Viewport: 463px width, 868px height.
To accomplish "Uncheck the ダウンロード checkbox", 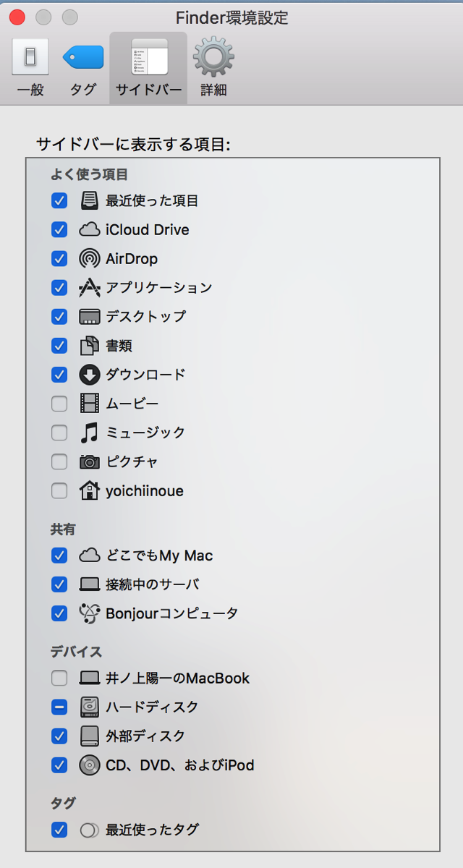I will pyautogui.click(x=59, y=374).
